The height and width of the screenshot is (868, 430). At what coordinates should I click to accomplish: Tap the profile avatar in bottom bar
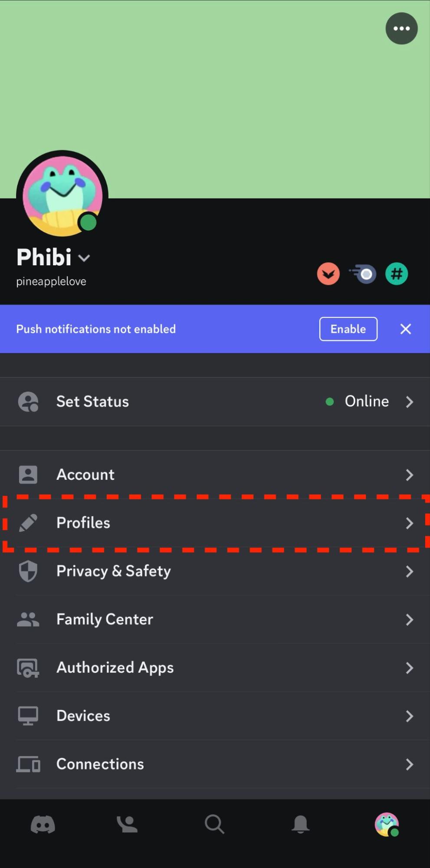(x=386, y=824)
